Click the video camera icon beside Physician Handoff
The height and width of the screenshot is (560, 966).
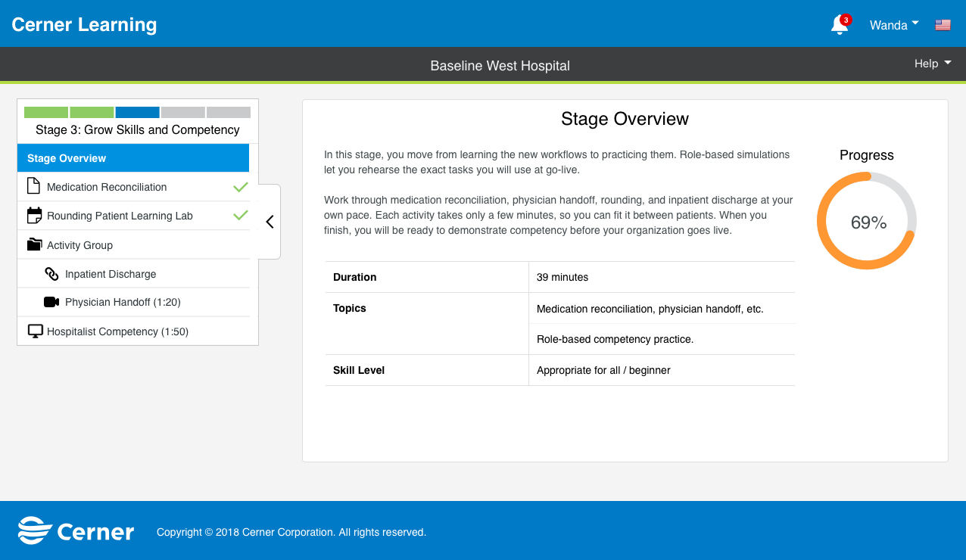click(51, 302)
